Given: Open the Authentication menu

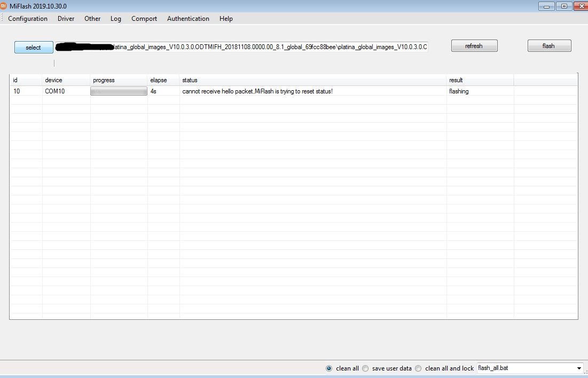Looking at the screenshot, I should tap(188, 19).
